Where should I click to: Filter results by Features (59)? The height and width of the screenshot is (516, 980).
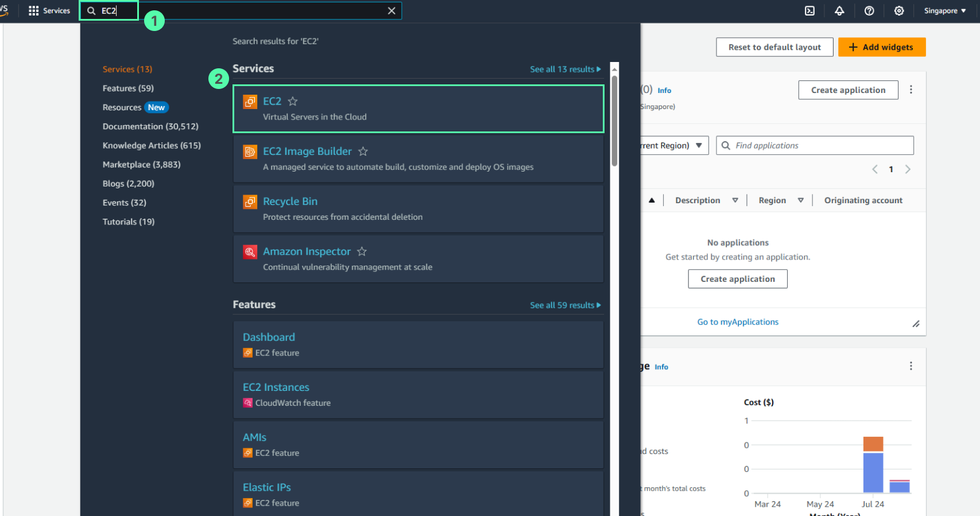tap(128, 88)
